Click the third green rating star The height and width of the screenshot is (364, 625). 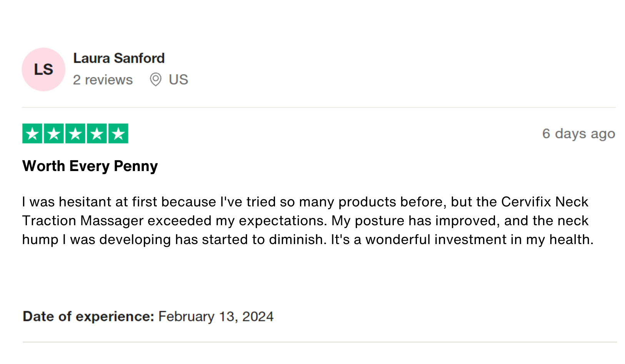pyautogui.click(x=75, y=134)
